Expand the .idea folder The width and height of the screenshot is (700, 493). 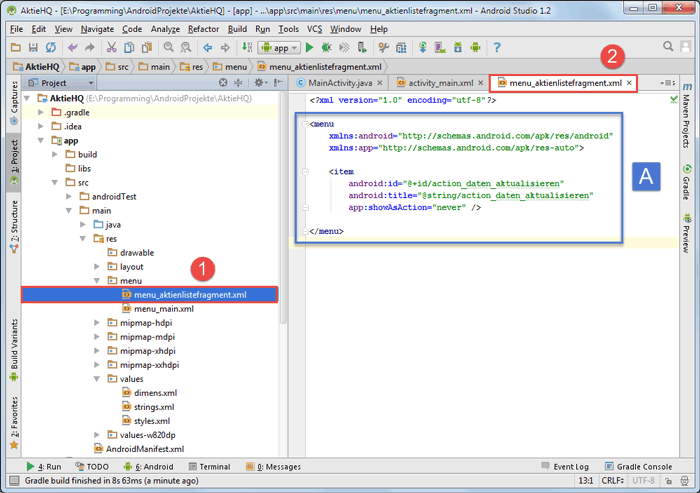point(41,126)
